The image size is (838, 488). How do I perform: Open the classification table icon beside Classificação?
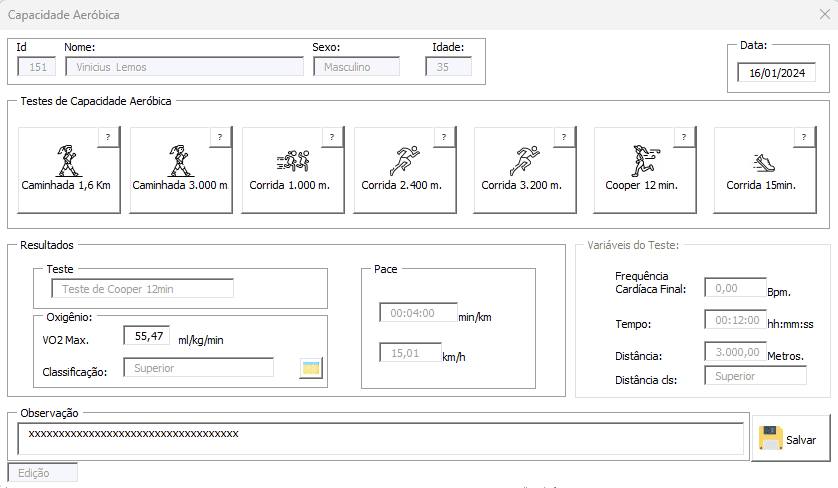pyautogui.click(x=311, y=368)
